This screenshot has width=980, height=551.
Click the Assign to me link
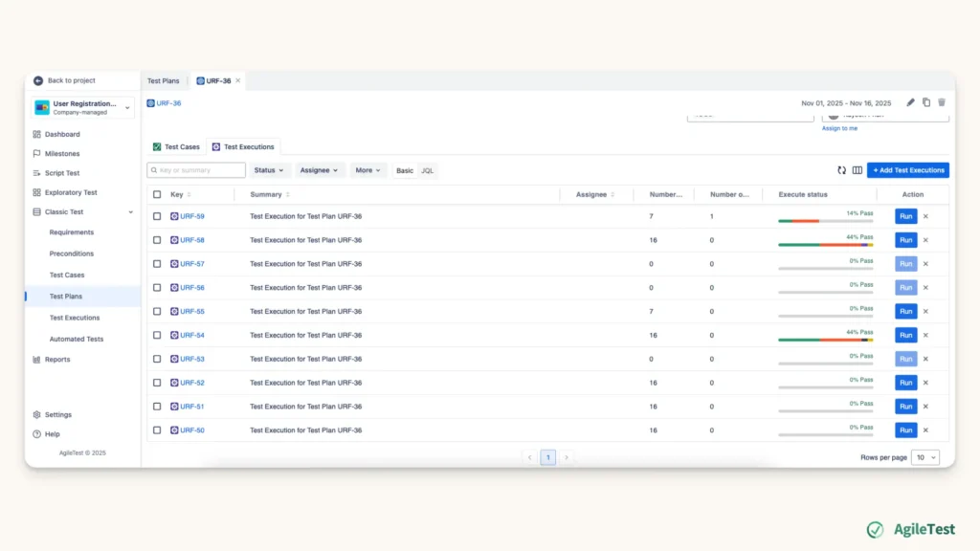tap(839, 128)
